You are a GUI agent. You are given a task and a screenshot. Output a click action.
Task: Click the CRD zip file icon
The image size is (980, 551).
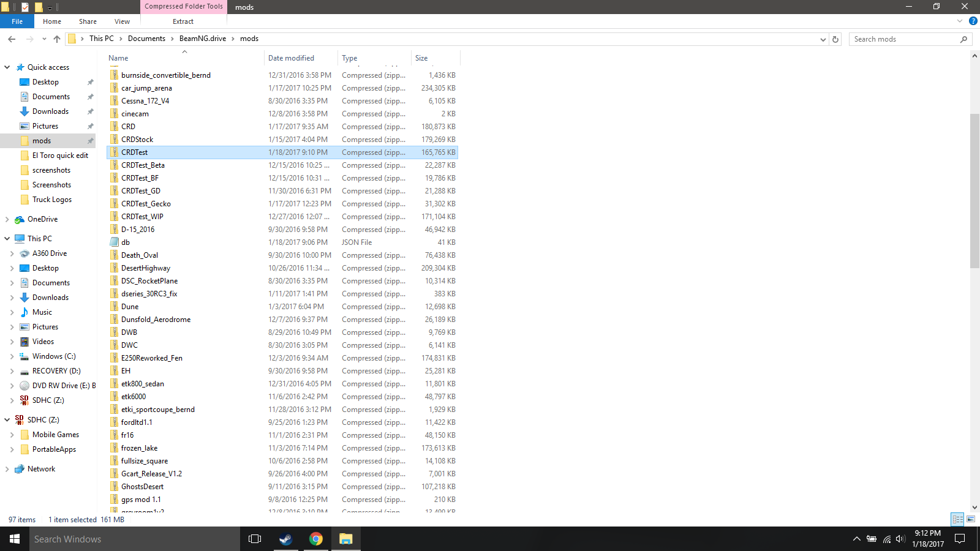pos(114,127)
